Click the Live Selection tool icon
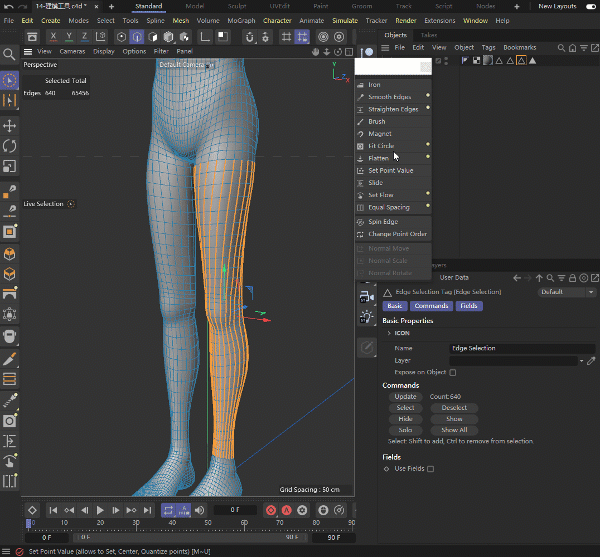 [10, 81]
